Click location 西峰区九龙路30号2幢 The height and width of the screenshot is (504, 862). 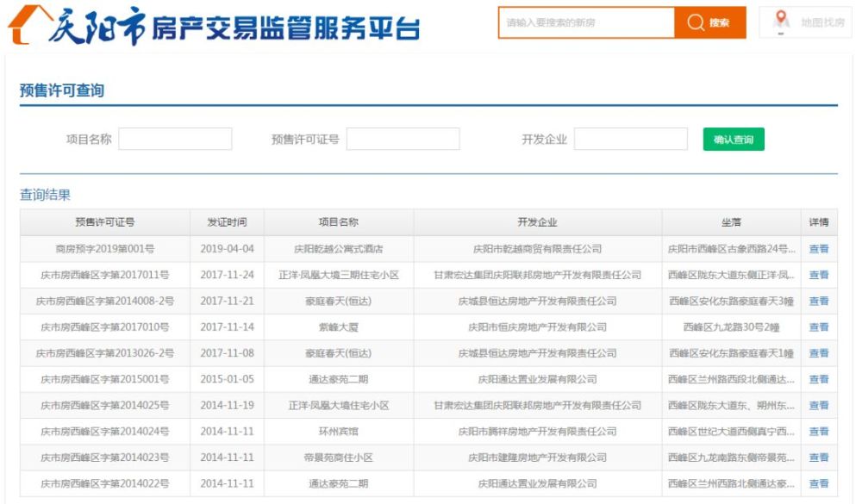point(731,327)
